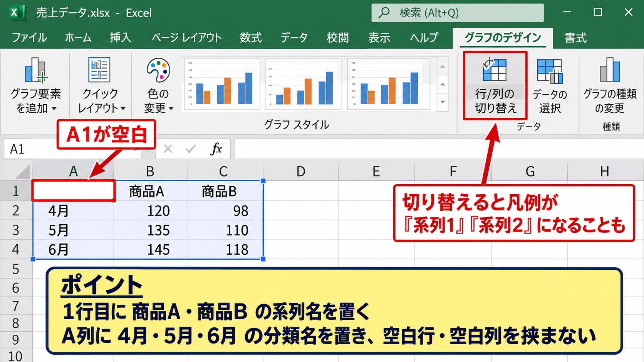Open the 表示 tab
This screenshot has width=644, height=362.
click(x=379, y=38)
